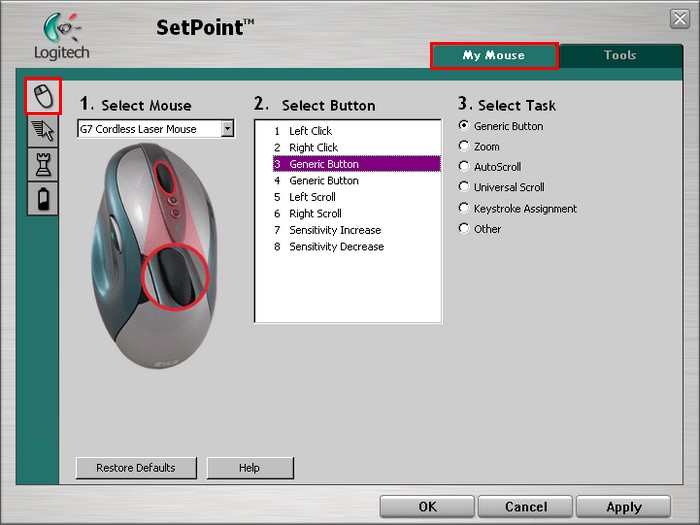
Task: Apply the current mouse settings
Action: [x=624, y=507]
